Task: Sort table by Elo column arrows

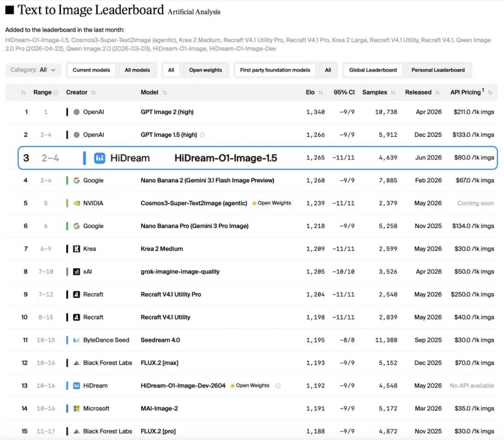Action: coord(321,92)
